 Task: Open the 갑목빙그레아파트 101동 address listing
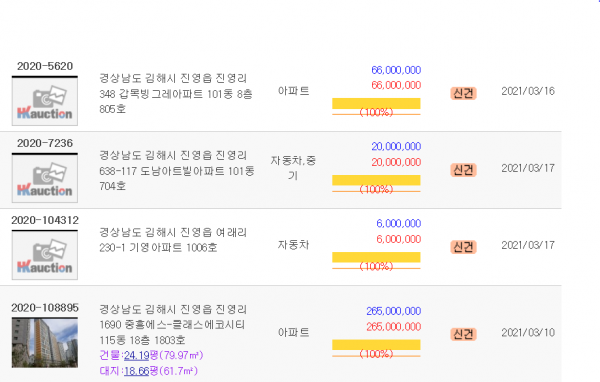tap(176, 94)
